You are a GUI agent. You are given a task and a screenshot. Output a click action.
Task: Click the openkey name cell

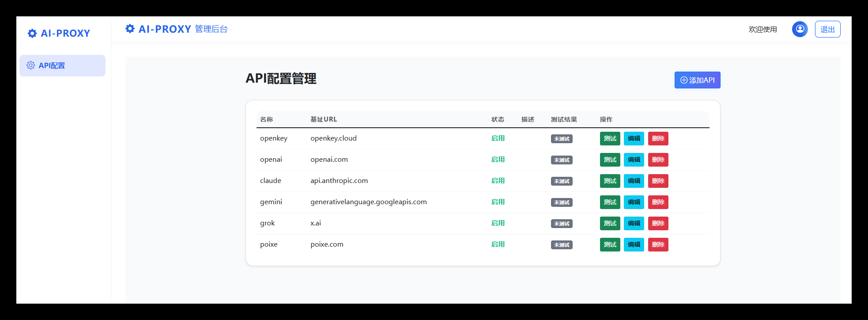(274, 138)
